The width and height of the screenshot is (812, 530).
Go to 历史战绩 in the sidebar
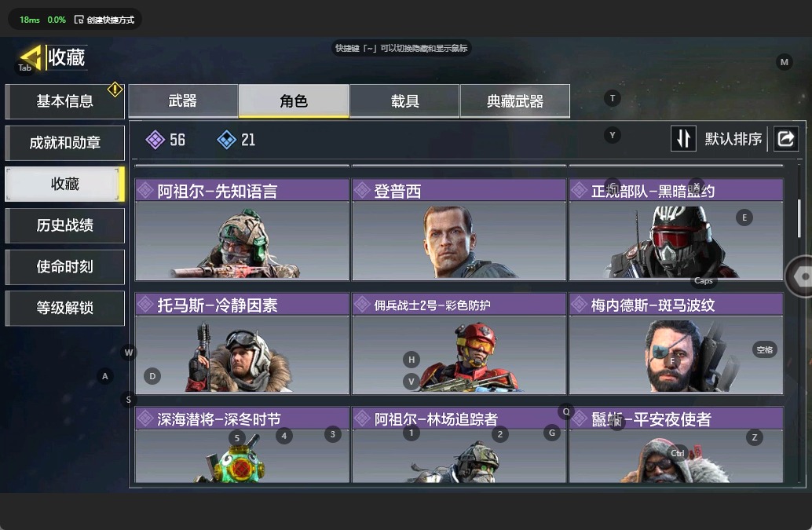click(64, 225)
